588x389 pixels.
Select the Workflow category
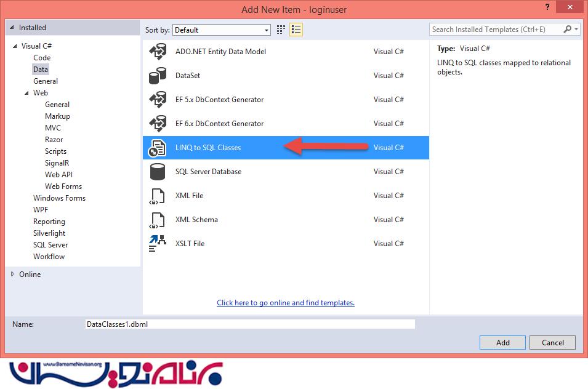tap(49, 256)
